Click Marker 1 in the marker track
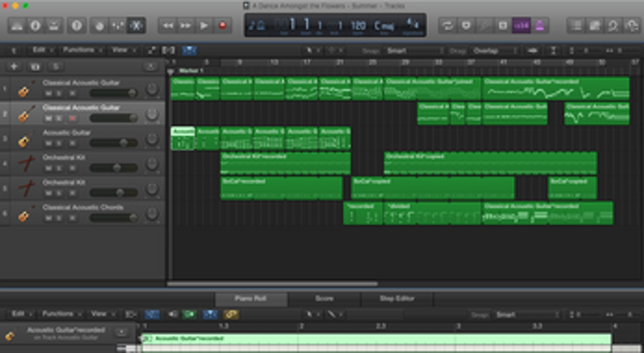The height and width of the screenshot is (353, 644). pyautogui.click(x=191, y=71)
